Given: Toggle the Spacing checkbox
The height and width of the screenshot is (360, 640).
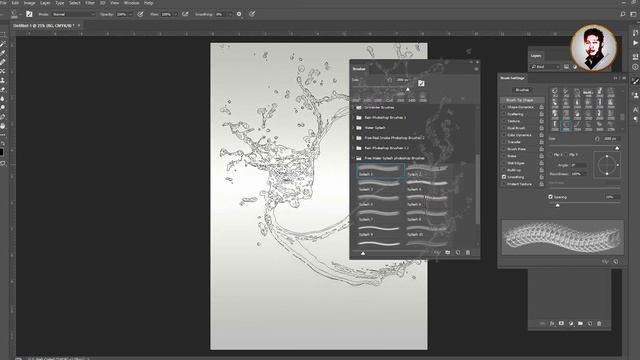Looking at the screenshot, I should point(551,197).
